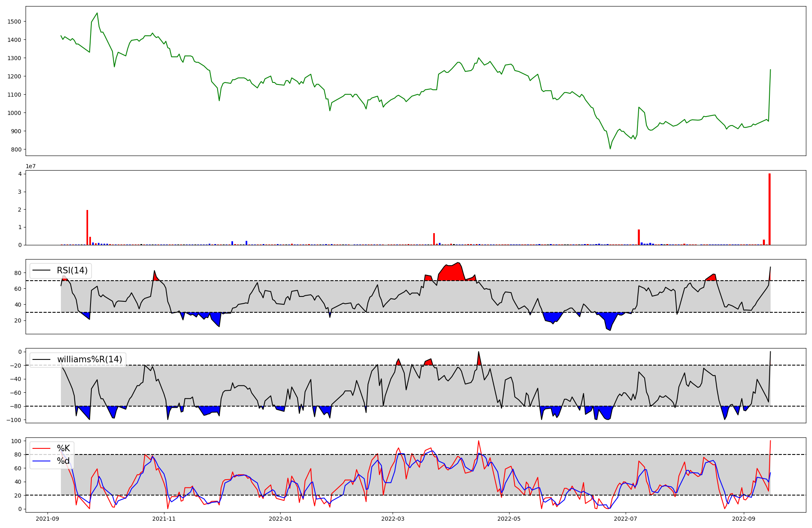Click the 2022-01 x-axis date label
The height and width of the screenshot is (528, 812).
click(280, 519)
